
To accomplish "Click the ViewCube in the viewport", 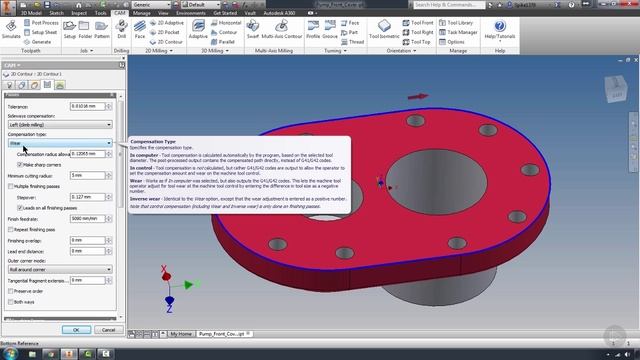I will coord(616,89).
